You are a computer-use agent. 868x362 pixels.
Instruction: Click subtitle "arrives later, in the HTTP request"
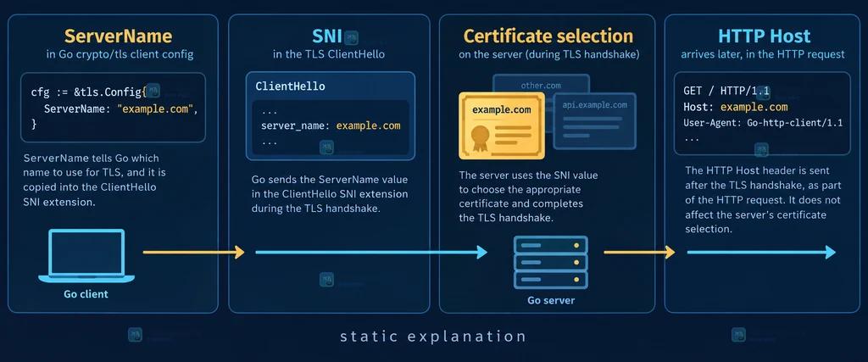(x=763, y=55)
